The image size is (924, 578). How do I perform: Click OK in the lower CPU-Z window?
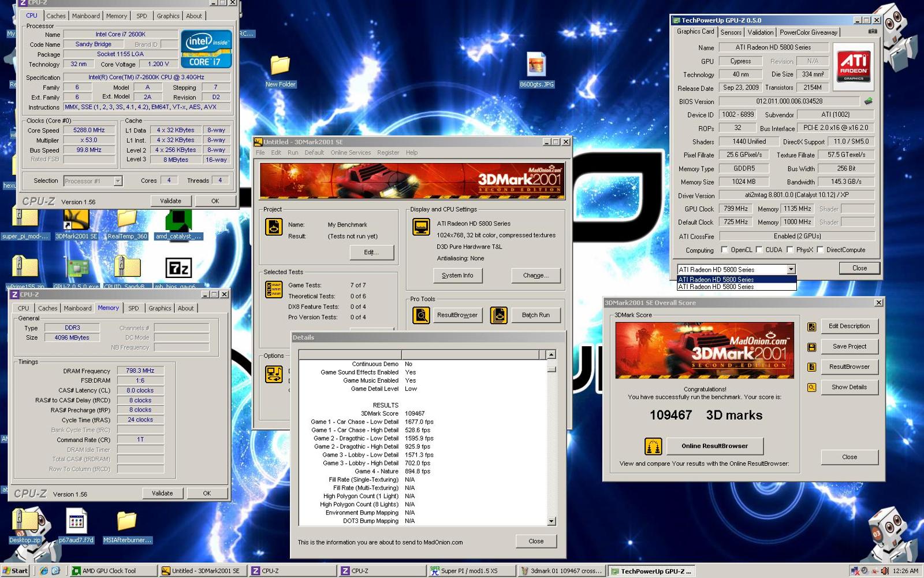(x=207, y=494)
